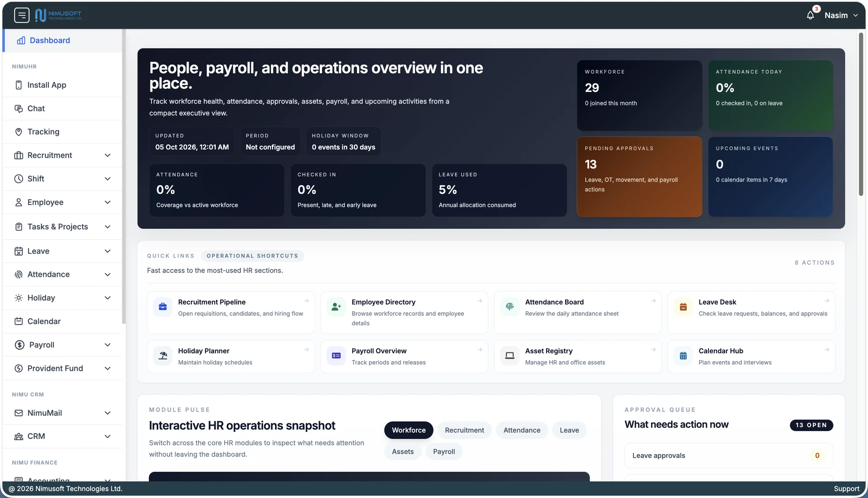Viewport: 868px width, 498px height.
Task: Click the 13 OPEN badge
Action: (x=811, y=425)
